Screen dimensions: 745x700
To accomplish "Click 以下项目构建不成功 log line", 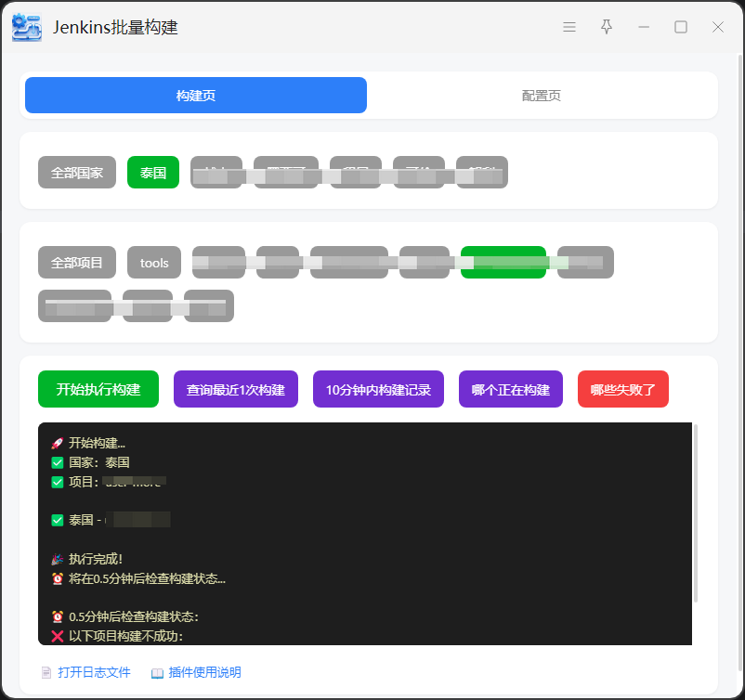I will click(117, 636).
